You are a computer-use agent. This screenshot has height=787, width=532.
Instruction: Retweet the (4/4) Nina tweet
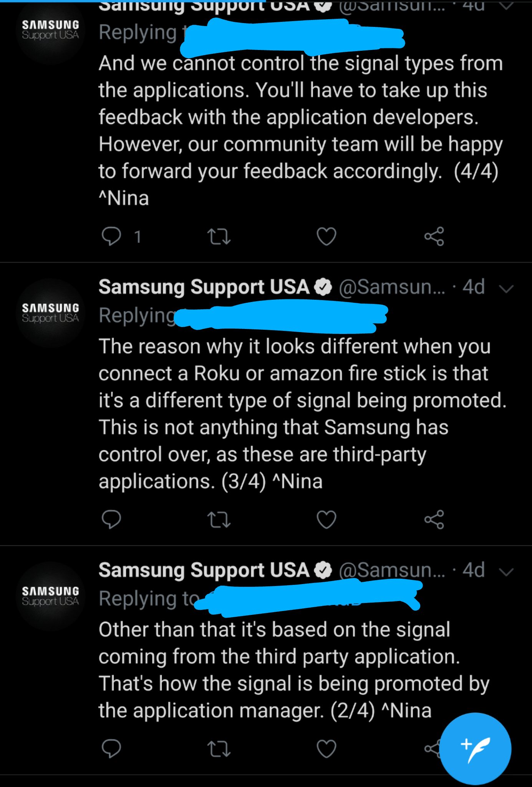click(219, 236)
